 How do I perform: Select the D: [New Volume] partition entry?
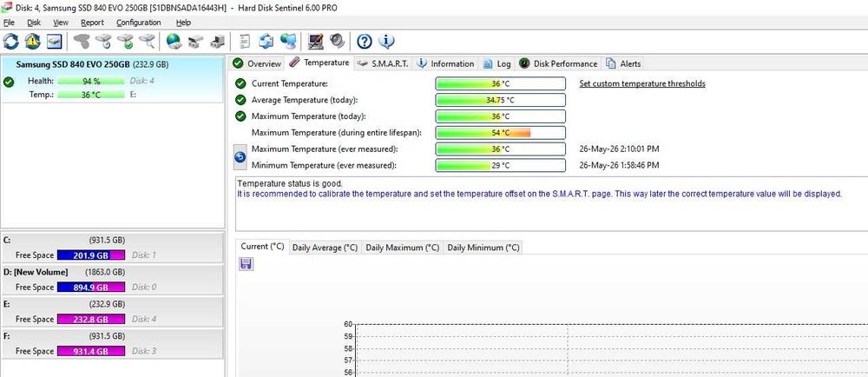click(112, 280)
